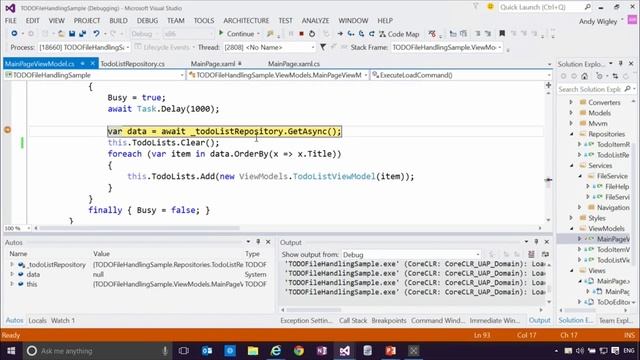Image resolution: width=640 pixels, height=360 pixels.
Task: Open the project scope dropdown TODOFileHandlingSample
Action: [94, 75]
